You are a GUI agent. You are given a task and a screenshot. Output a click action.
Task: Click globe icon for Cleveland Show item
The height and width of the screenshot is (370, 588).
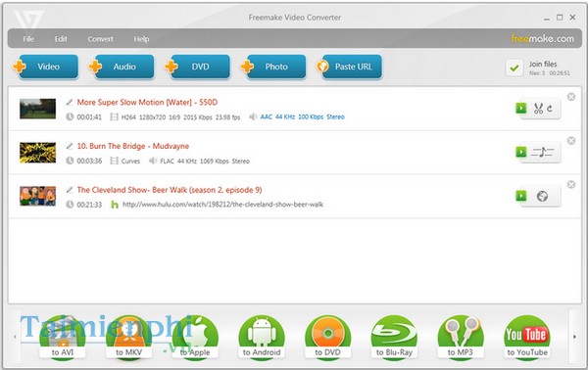(x=542, y=196)
